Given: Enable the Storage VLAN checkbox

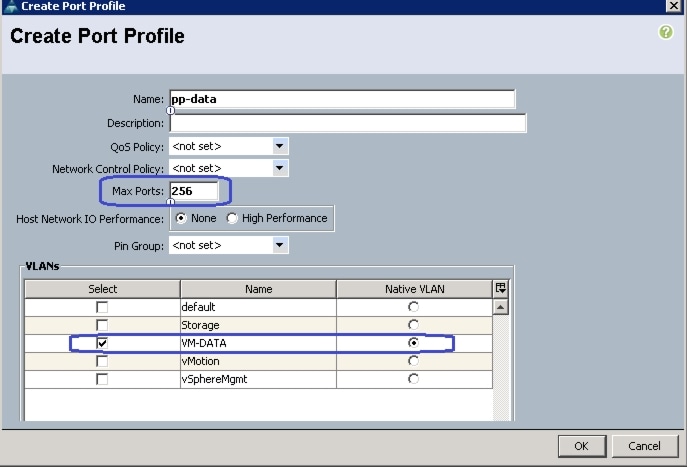Looking at the screenshot, I should (102, 325).
